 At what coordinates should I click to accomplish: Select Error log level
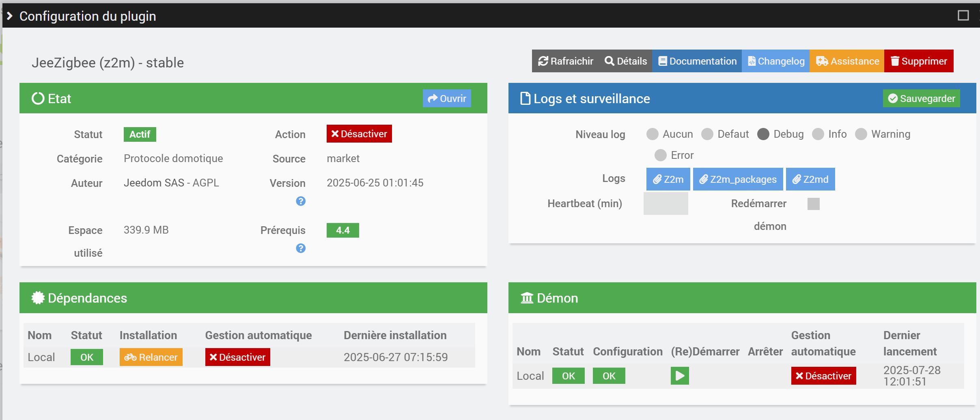660,155
